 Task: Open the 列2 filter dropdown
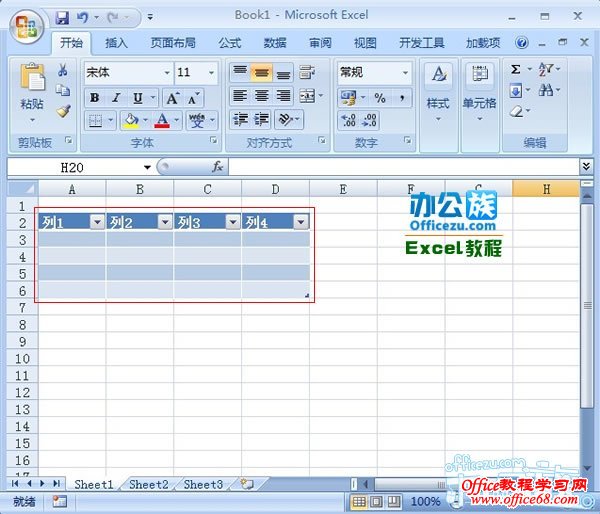click(x=165, y=222)
